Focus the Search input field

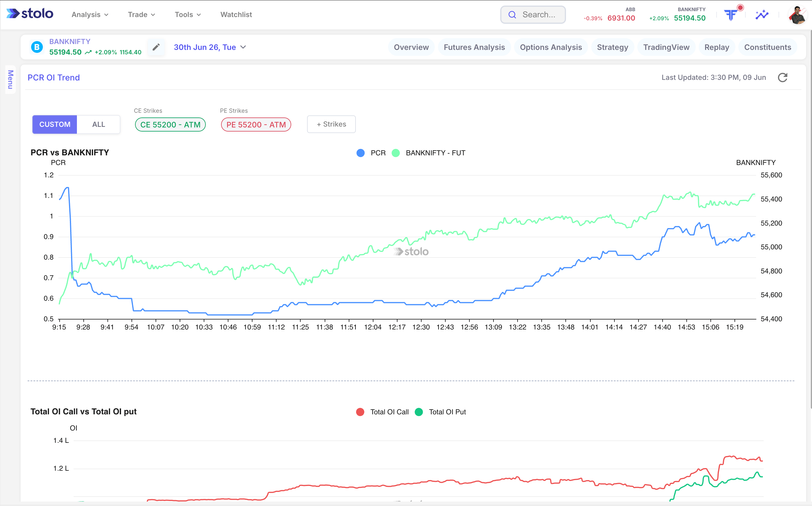533,14
